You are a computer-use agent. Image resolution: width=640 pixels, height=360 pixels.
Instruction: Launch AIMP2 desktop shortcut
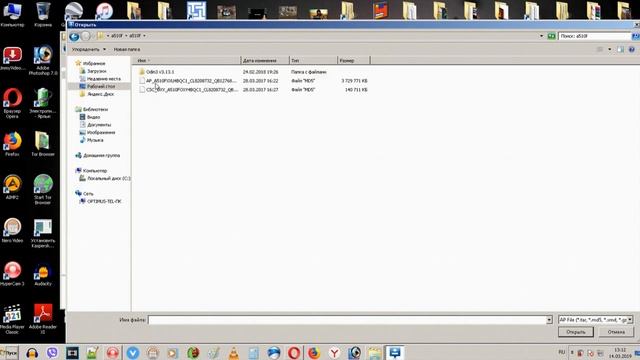coord(12,187)
